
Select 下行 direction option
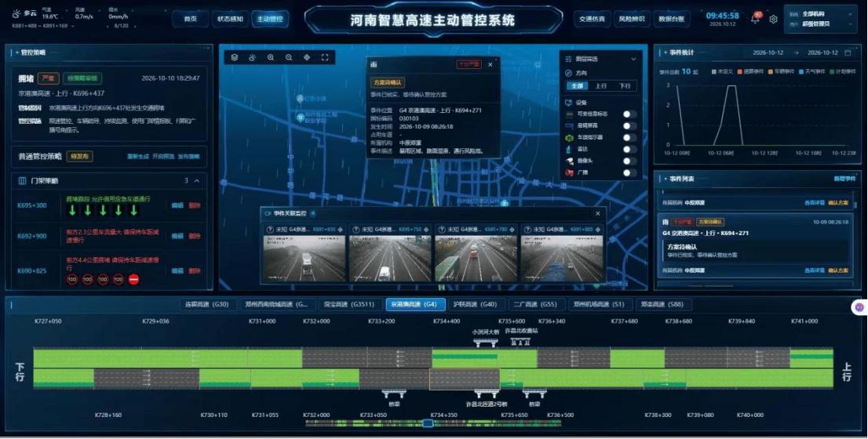(x=625, y=85)
